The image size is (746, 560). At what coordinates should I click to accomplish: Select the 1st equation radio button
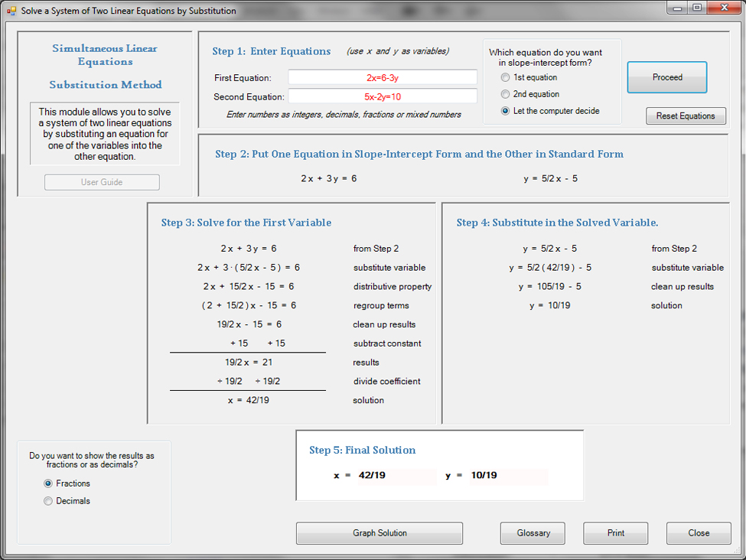[x=505, y=78]
